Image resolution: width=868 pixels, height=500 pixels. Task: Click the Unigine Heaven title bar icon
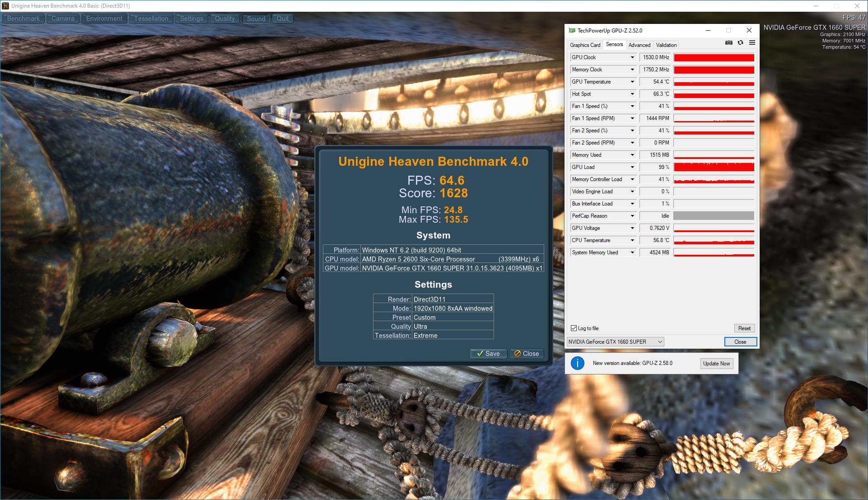coord(5,6)
